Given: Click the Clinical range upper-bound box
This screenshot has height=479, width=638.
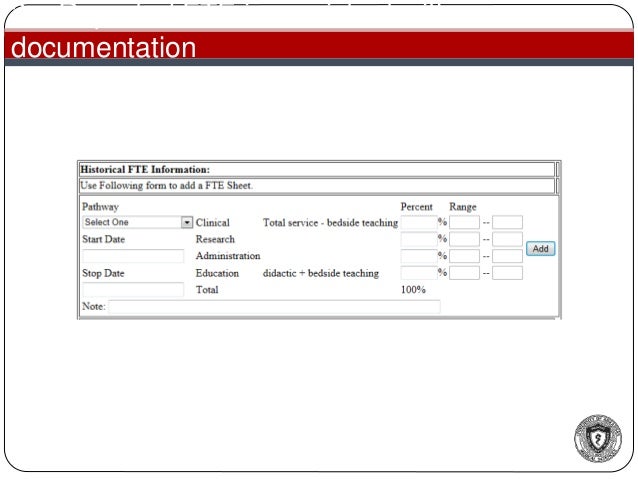Looking at the screenshot, I should point(507,223).
